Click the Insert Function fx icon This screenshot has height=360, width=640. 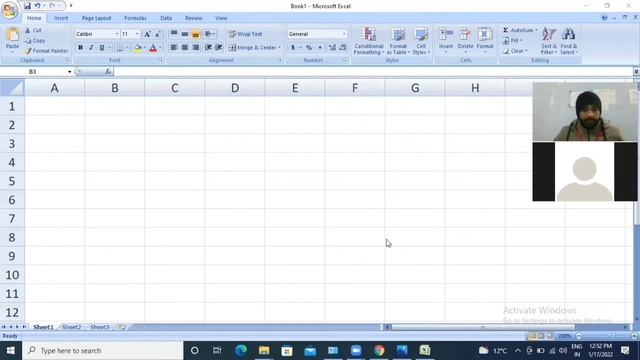click(x=108, y=72)
